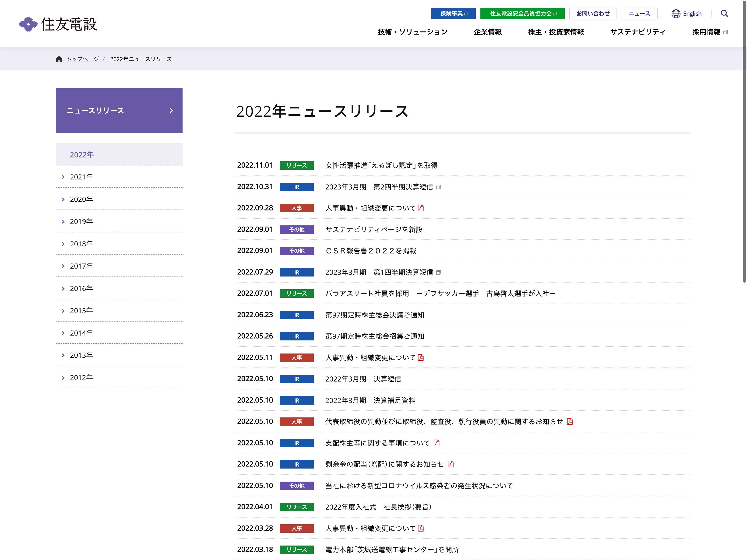Click the globe icon beside English
The image size is (747, 560).
[x=675, y=14]
